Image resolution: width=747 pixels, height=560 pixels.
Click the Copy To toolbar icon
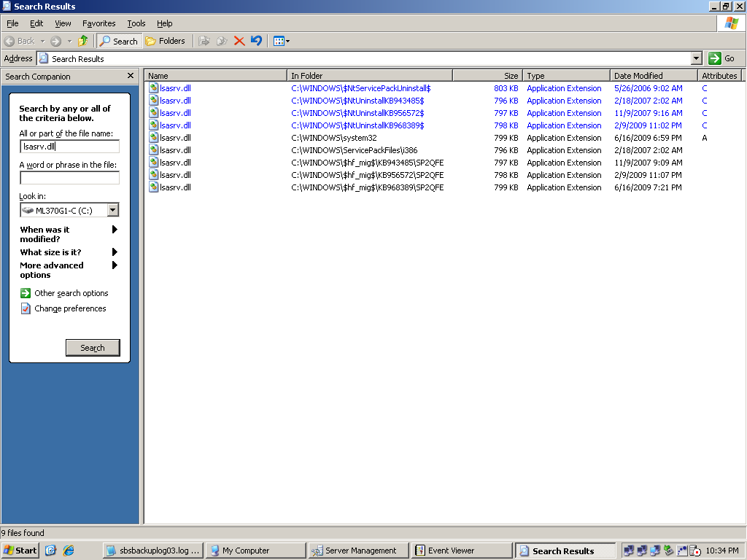point(222,41)
